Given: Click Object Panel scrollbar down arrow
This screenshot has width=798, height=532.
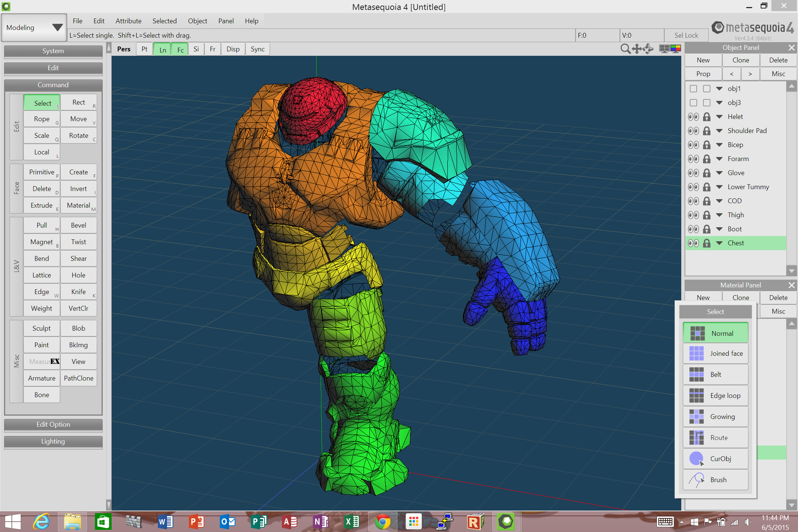Looking at the screenshot, I should 791,271.
